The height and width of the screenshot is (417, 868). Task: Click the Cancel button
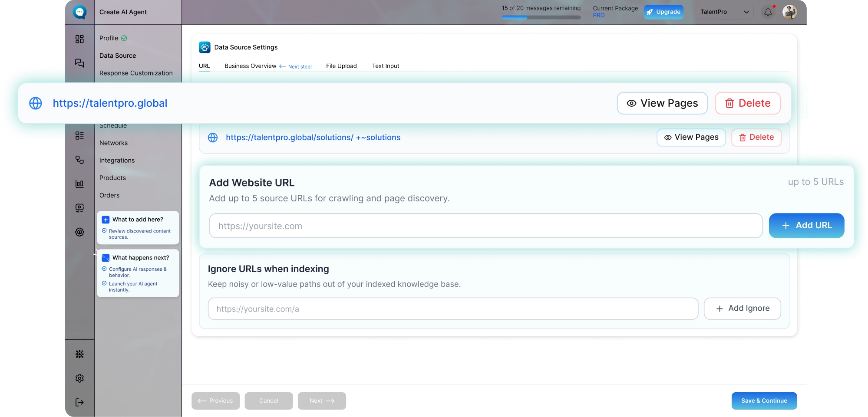(x=269, y=401)
